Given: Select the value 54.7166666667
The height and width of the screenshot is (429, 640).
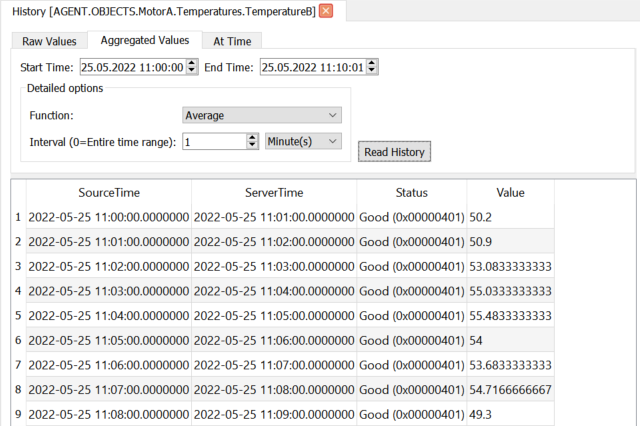Looking at the screenshot, I should [510, 390].
